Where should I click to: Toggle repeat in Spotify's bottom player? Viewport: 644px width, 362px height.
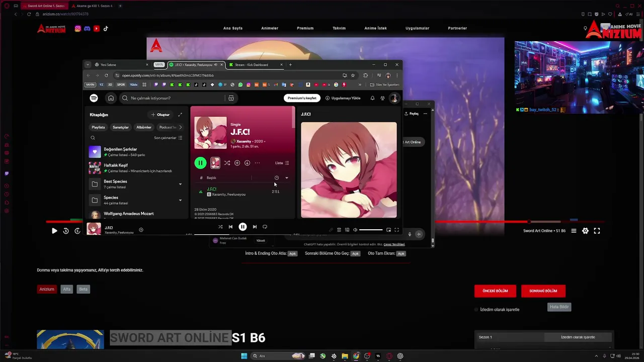pyautogui.click(x=265, y=227)
